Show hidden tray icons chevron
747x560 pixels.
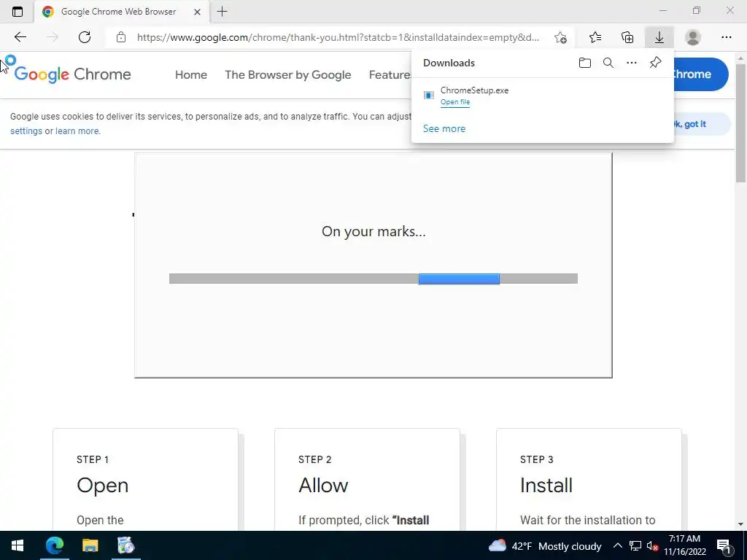(x=617, y=545)
